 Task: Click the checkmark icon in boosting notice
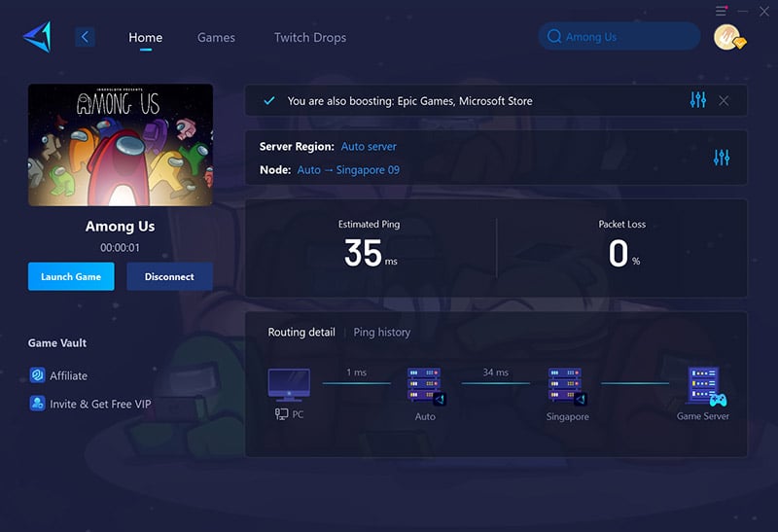coord(269,101)
